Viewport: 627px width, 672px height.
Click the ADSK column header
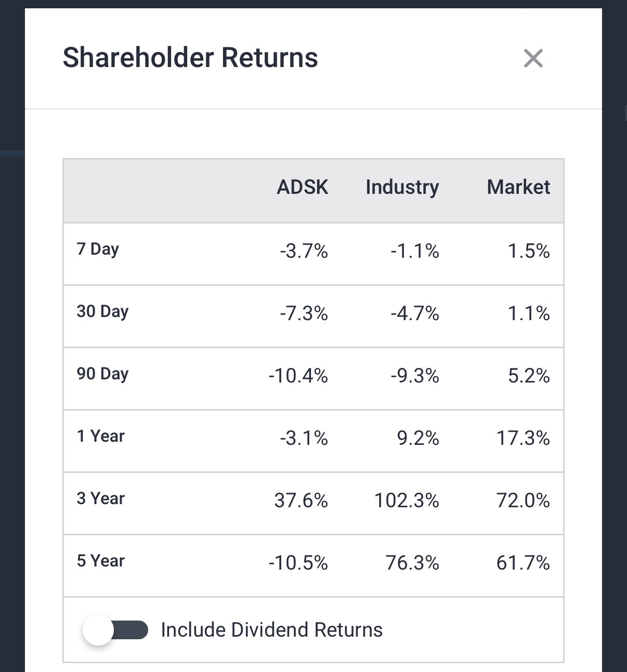tap(302, 187)
